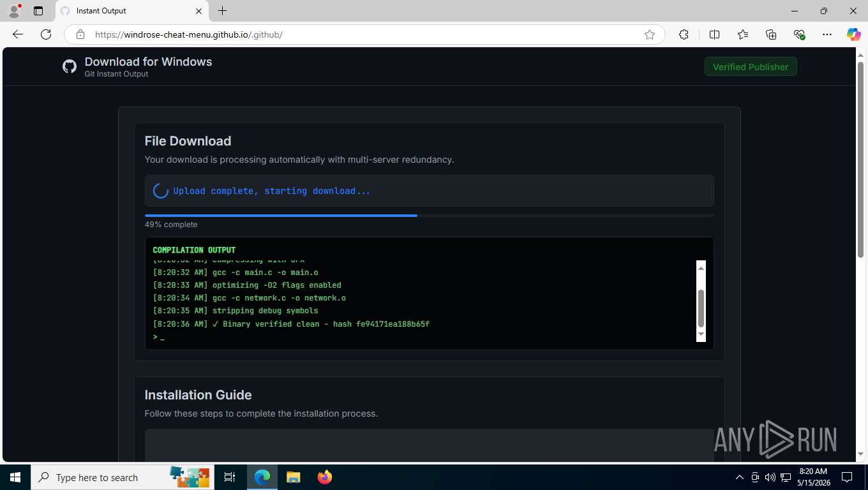The image size is (868, 490).
Task: Click the page scrollbar down arrow
Action: (x=860, y=454)
